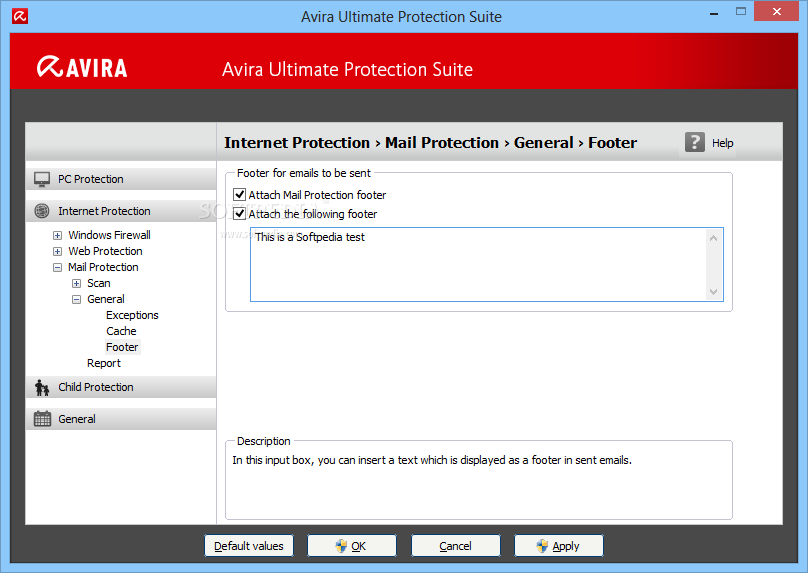Click the Apply button
Screen dimensions: 808x573
[559, 546]
